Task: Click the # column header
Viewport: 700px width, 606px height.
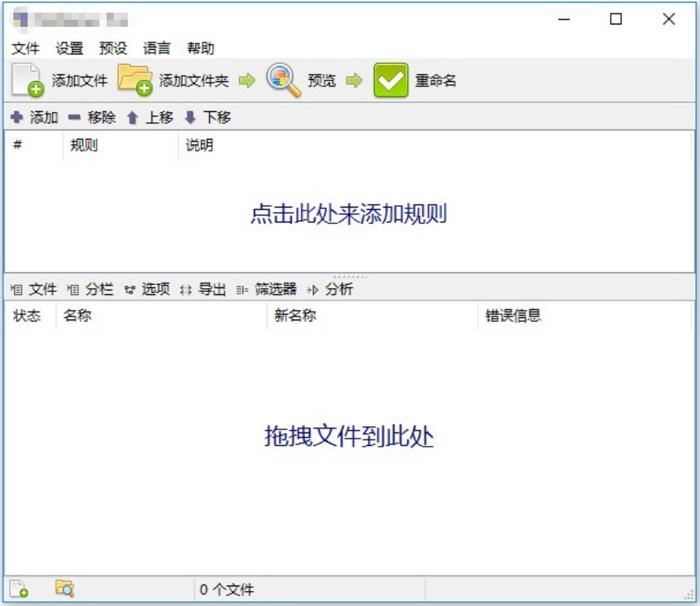Action: click(x=33, y=145)
